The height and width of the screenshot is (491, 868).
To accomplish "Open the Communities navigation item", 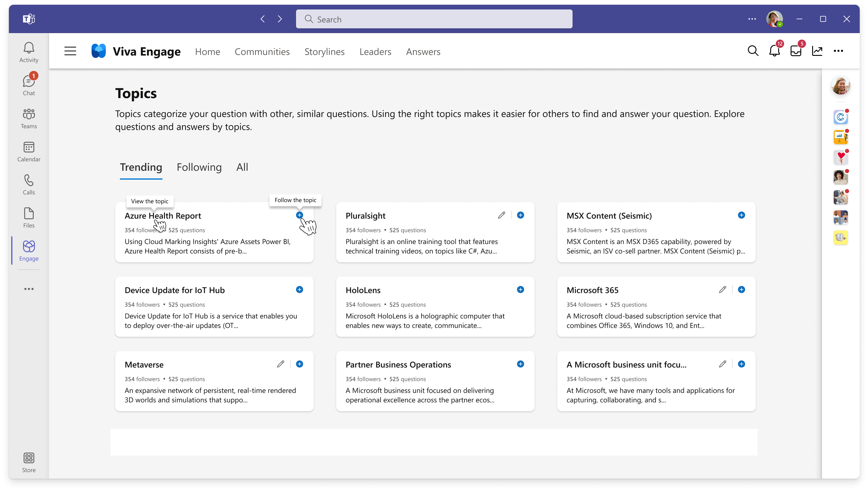I will click(262, 51).
